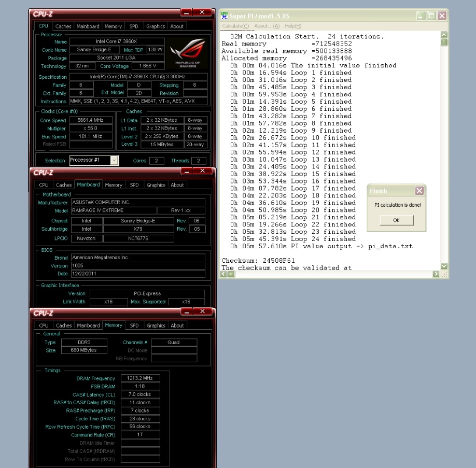Expand the Processor #1 selection dropdown

[114, 161]
